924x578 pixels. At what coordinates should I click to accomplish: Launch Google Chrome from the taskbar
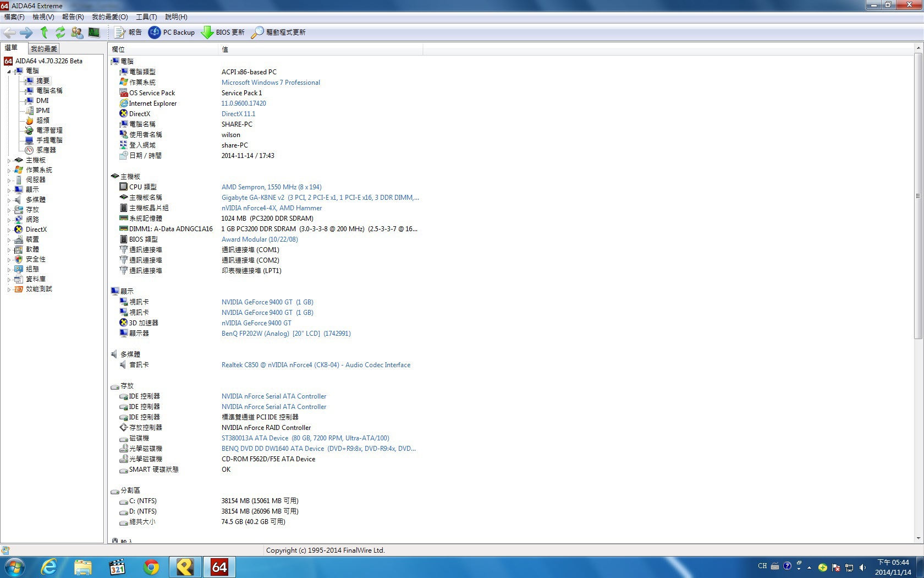coord(151,567)
